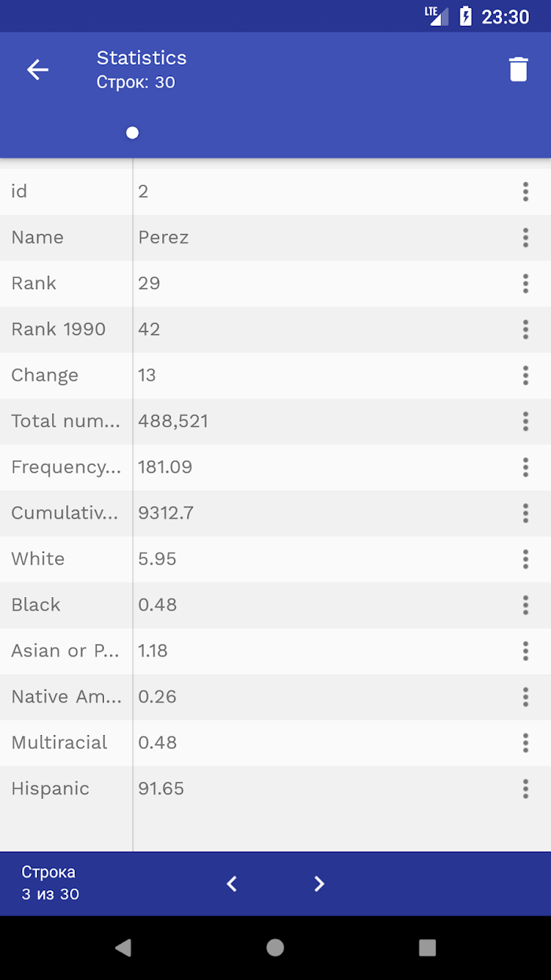Tap the Android home button

[x=275, y=948]
